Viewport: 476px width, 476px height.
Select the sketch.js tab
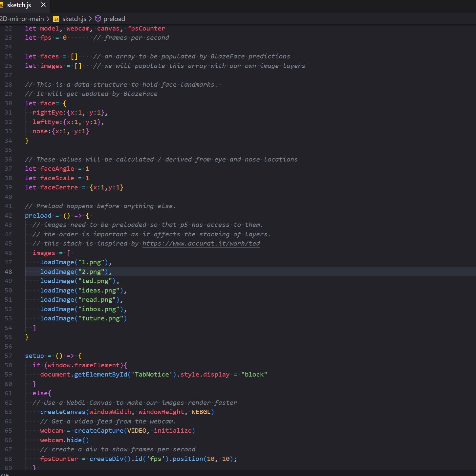[19, 5]
